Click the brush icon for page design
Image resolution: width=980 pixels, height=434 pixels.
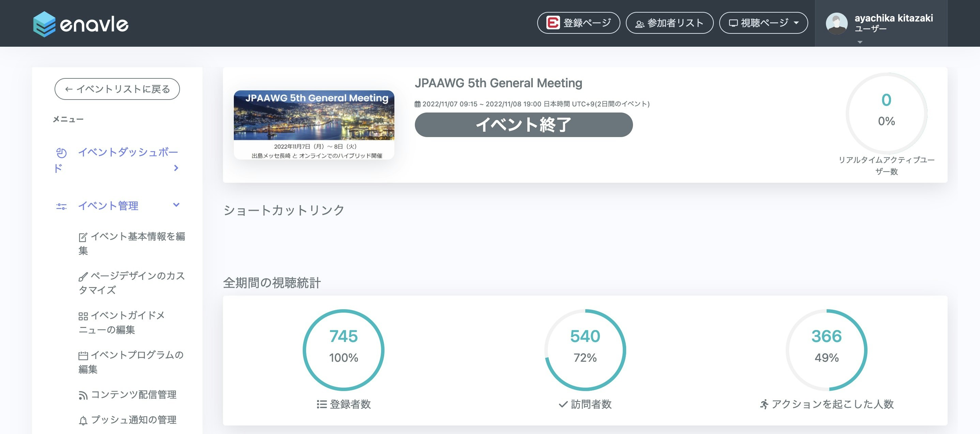[83, 276]
